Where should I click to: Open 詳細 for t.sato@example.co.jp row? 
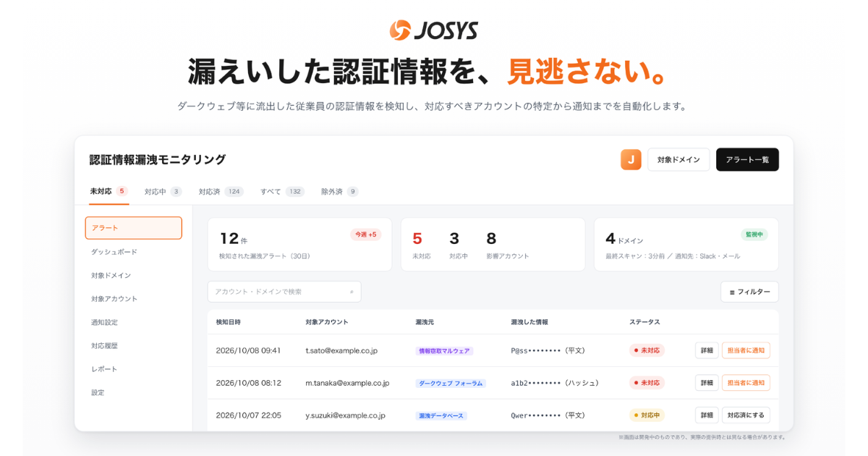(x=707, y=350)
